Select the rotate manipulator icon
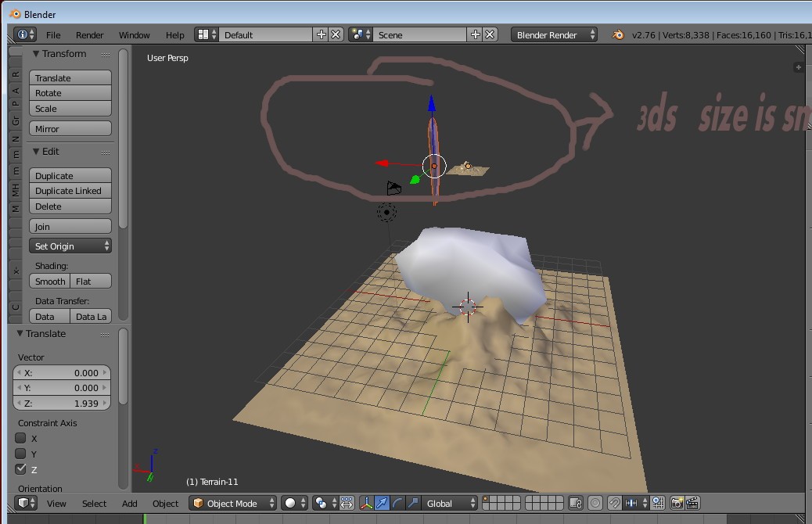Screen dimensions: 812x524 [397, 504]
